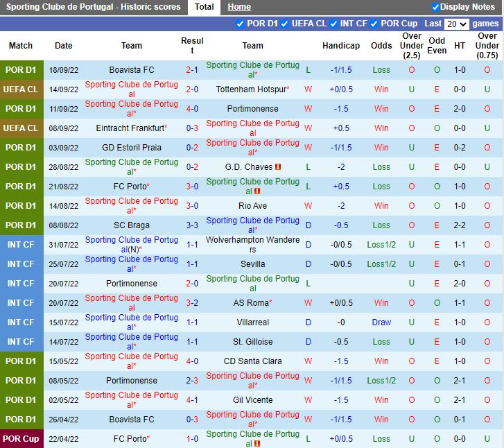Click the Handicap column header
This screenshot has height=448, width=504.
[341, 46]
